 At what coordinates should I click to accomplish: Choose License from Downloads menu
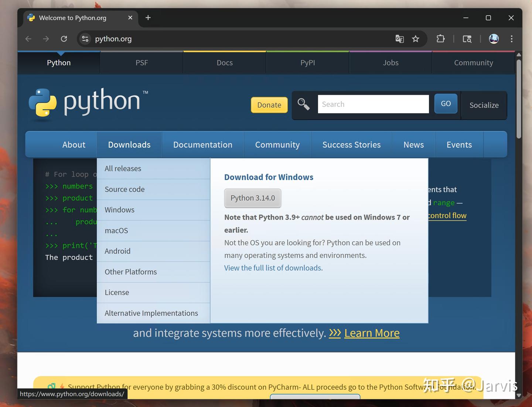point(153,293)
